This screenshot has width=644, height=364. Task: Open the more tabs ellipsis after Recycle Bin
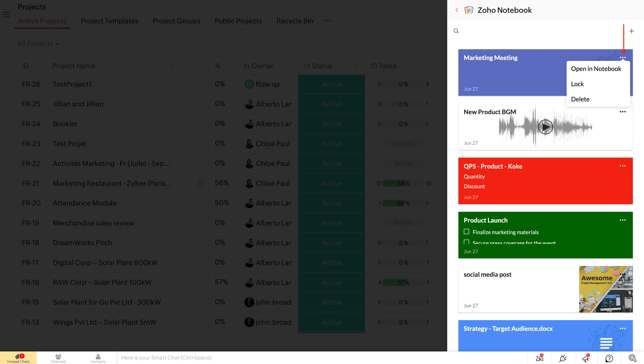pyautogui.click(x=328, y=21)
